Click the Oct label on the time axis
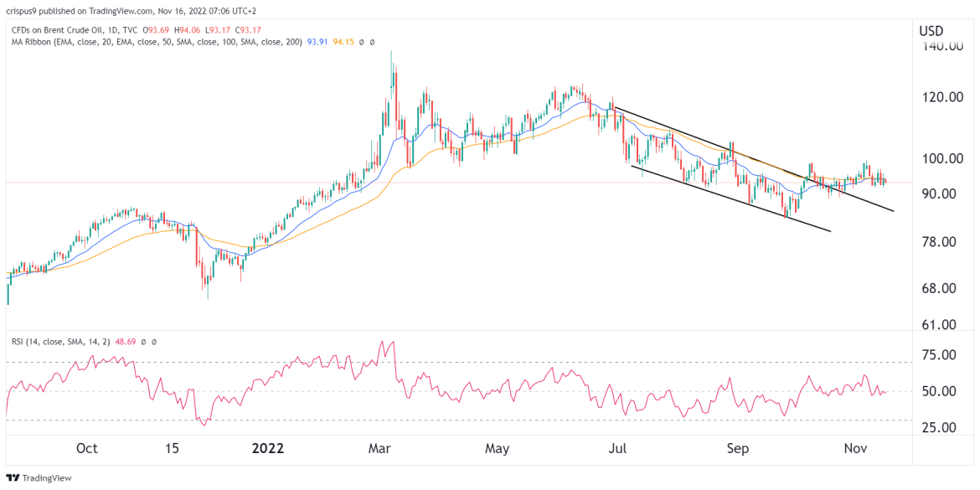980x490 pixels. tap(87, 449)
